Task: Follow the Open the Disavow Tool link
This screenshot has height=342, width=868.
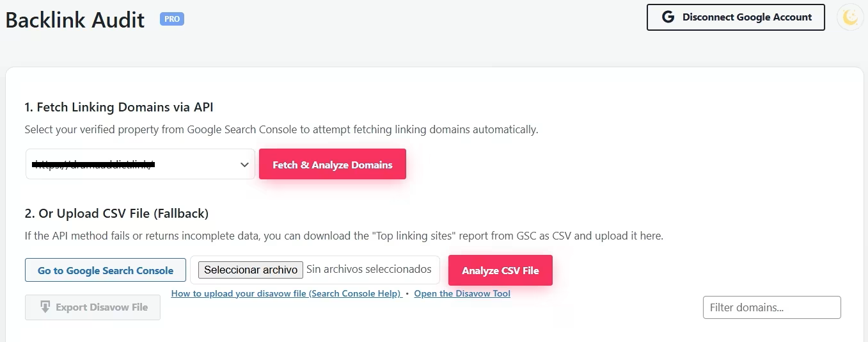Action: click(x=462, y=293)
